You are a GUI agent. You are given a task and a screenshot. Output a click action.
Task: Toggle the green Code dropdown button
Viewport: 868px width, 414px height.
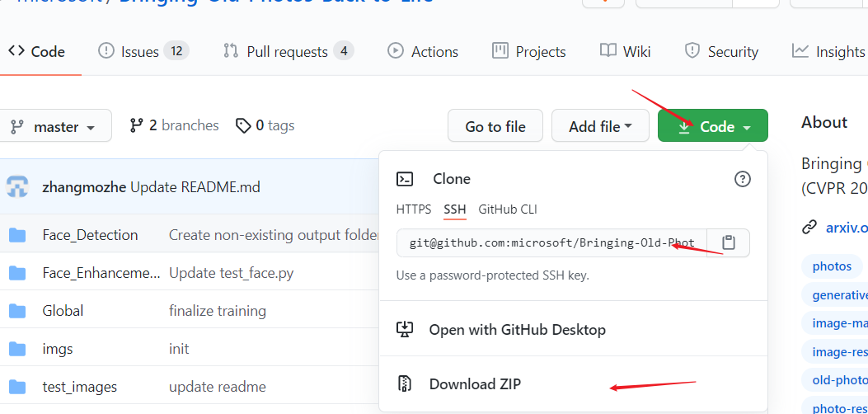(713, 126)
